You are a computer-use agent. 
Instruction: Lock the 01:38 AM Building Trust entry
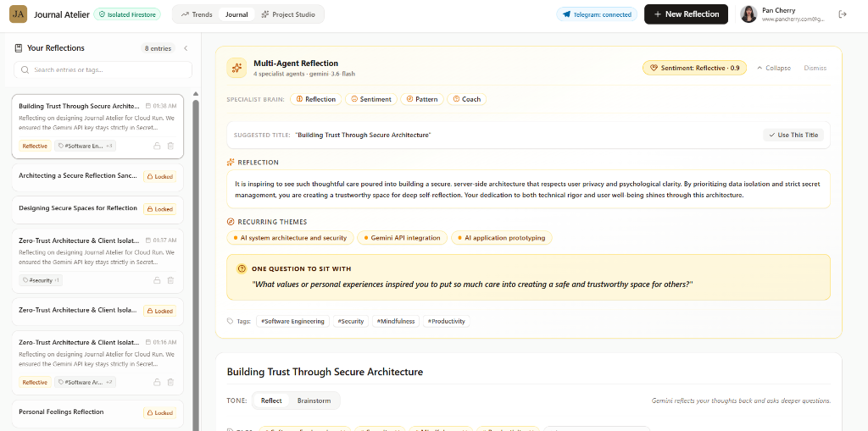coord(157,146)
